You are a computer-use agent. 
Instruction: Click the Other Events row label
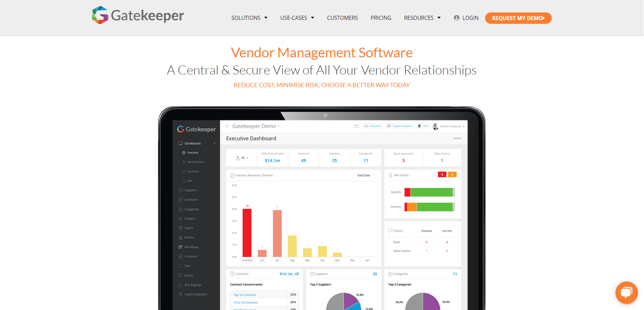click(402, 251)
